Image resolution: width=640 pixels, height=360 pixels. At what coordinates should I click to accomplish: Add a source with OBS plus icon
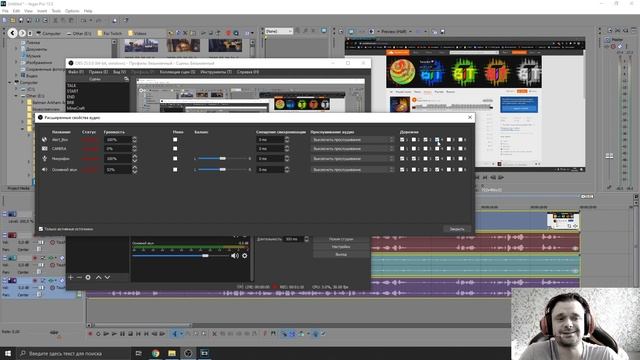coord(70,277)
